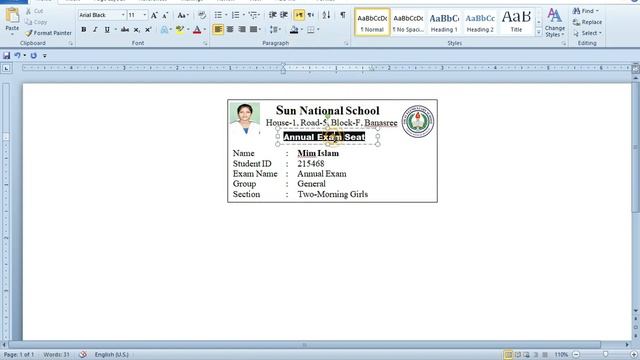Image resolution: width=640 pixels, height=360 pixels.
Task: Zoom out with the minus button
Action: pos(576,355)
